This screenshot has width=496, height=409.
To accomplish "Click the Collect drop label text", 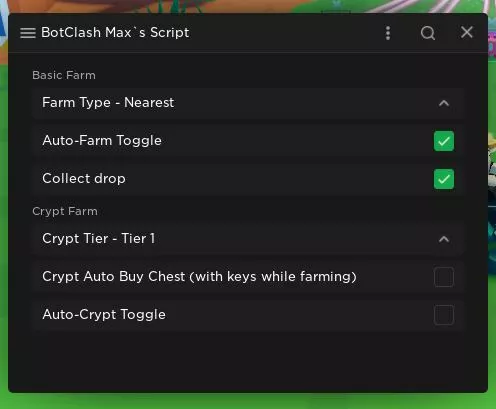I will 84,179.
